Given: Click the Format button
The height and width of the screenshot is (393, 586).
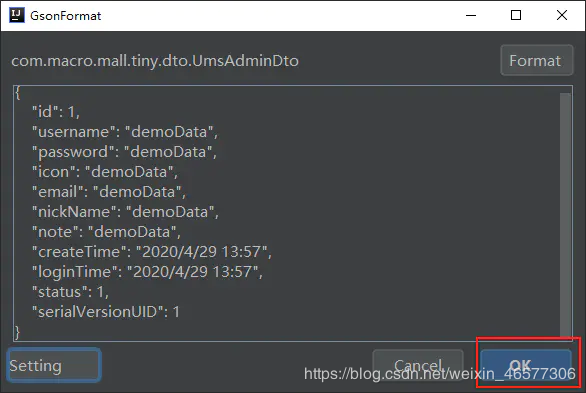Looking at the screenshot, I should pyautogui.click(x=536, y=61).
